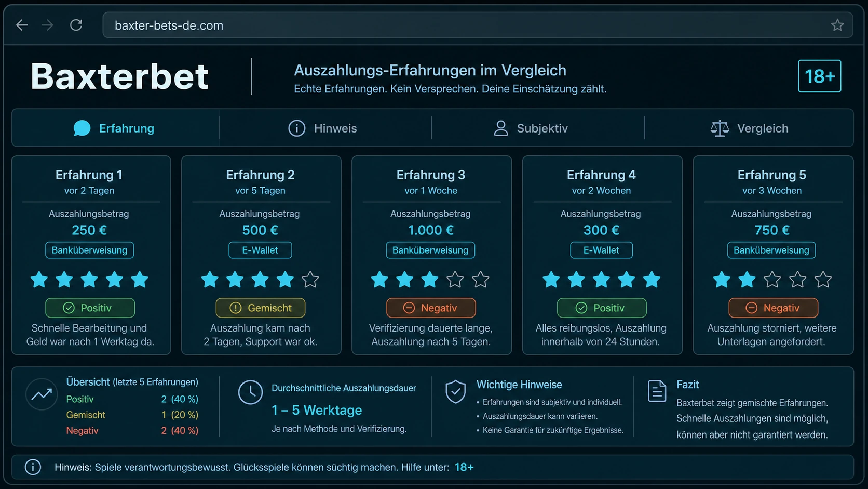This screenshot has height=489, width=868.
Task: Click E-Wallet tag in Erfahrung 4
Action: (601, 250)
